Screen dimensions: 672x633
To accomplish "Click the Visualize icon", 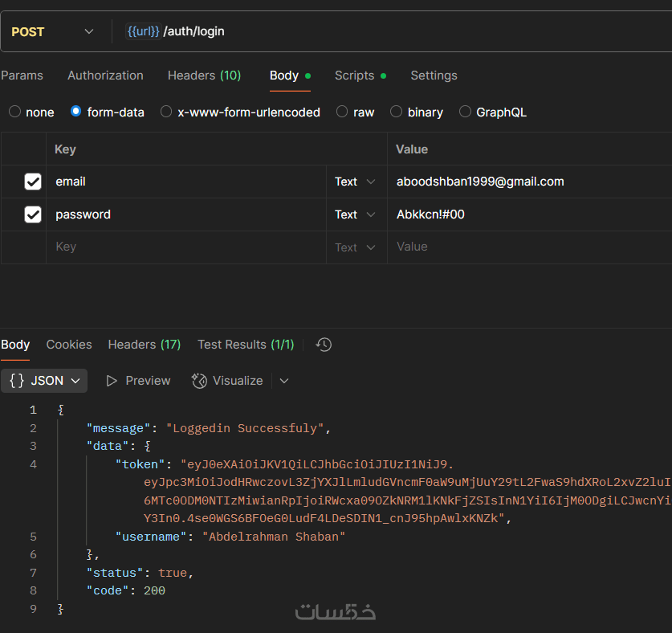I will coord(199,381).
